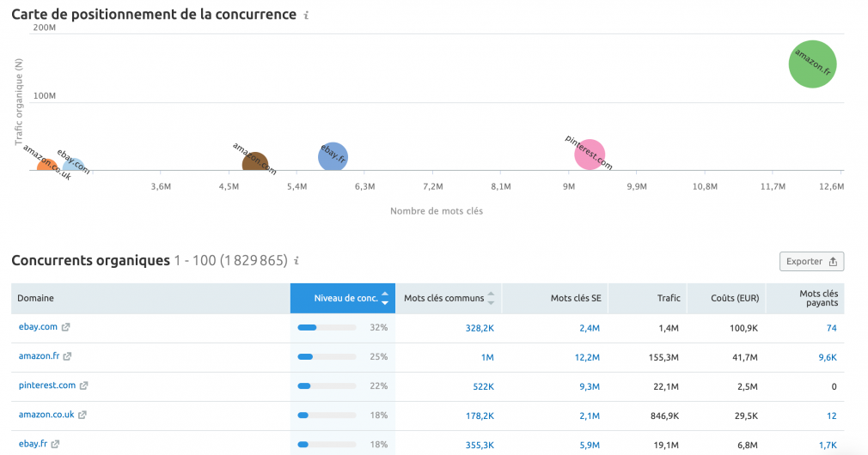Screen dimensions: 868x455
Task: Click the Trafic column header
Action: coord(648,299)
